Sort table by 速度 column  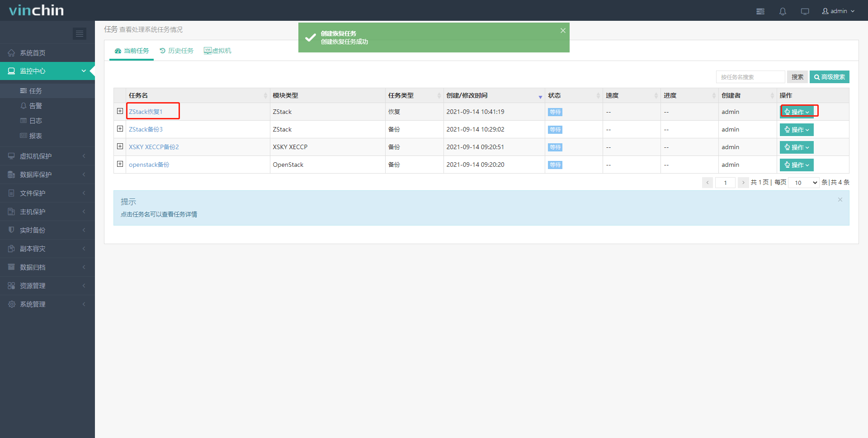(x=632, y=95)
